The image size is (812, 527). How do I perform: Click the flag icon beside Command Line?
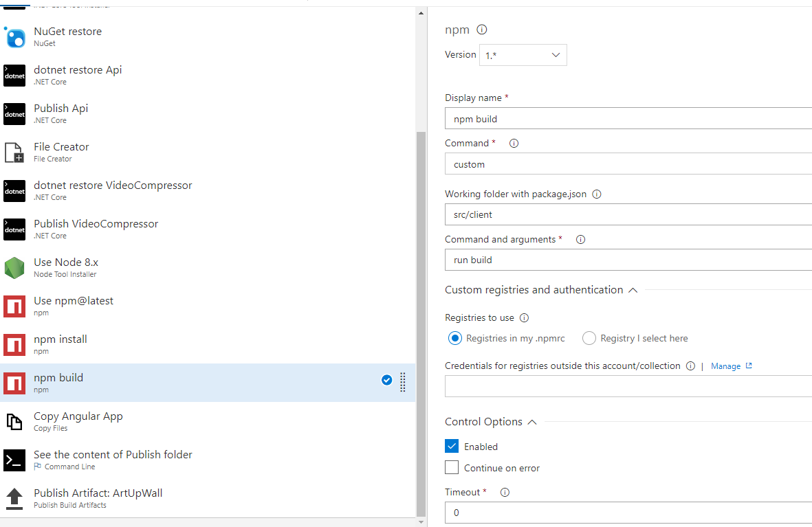click(x=37, y=467)
